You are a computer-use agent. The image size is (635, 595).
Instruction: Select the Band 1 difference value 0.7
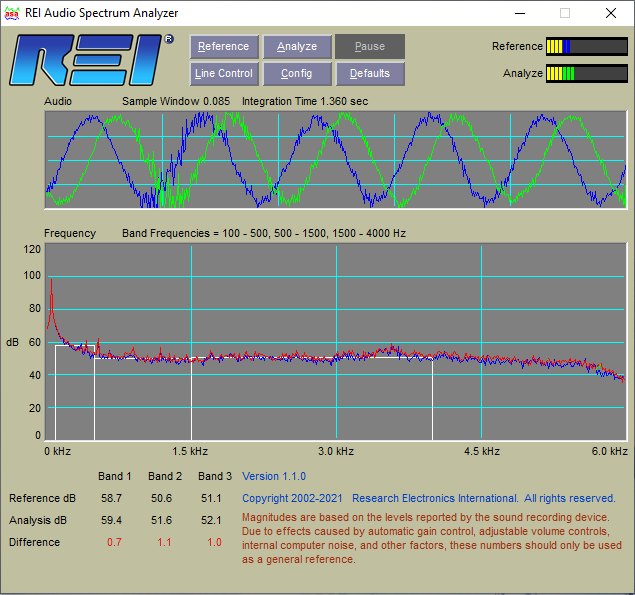[x=114, y=542]
